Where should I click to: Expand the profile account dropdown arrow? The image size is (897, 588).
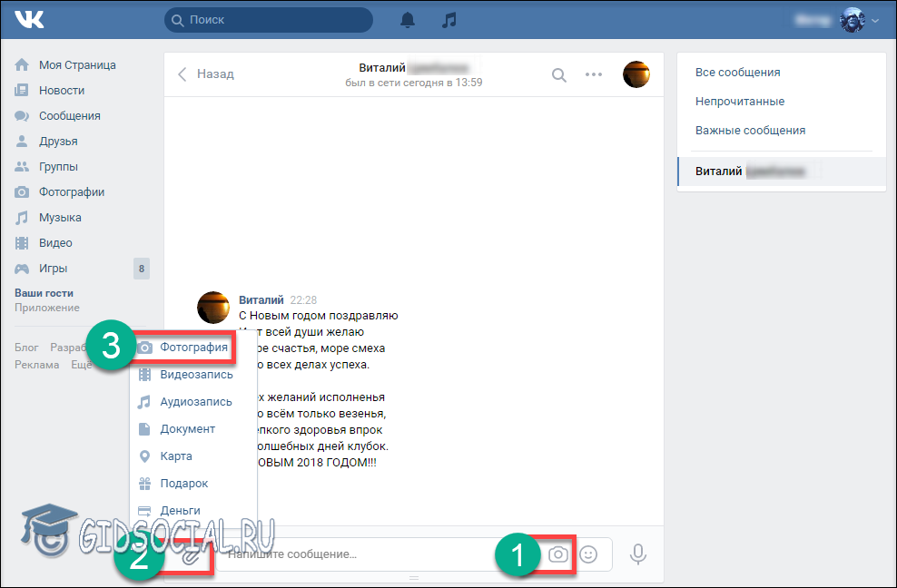875,20
